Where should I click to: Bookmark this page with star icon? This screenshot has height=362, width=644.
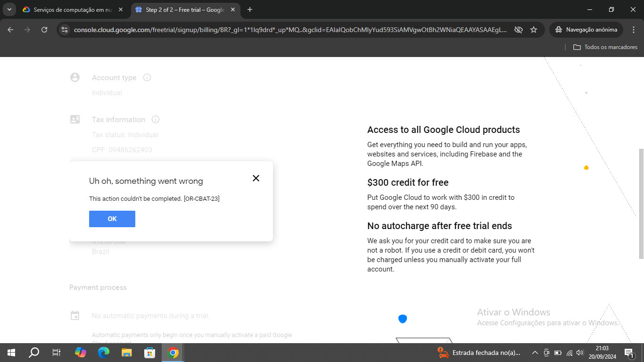click(534, 30)
